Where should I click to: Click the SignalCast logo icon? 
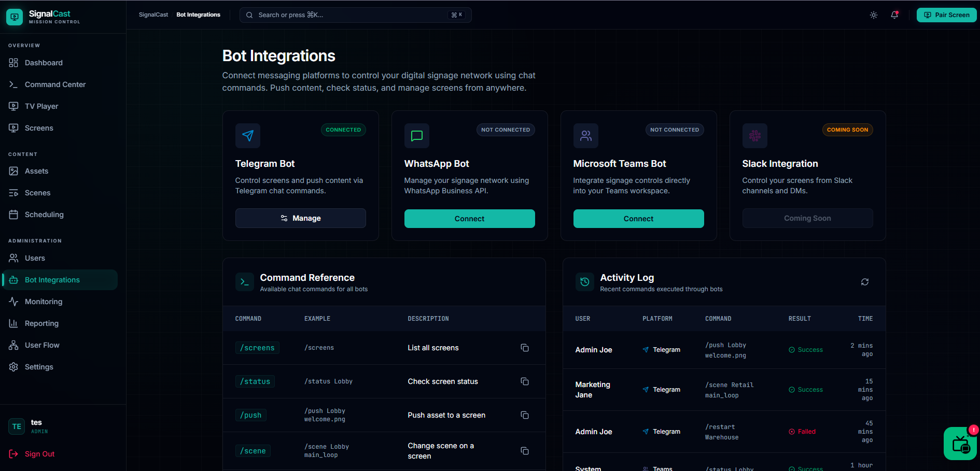tap(15, 17)
